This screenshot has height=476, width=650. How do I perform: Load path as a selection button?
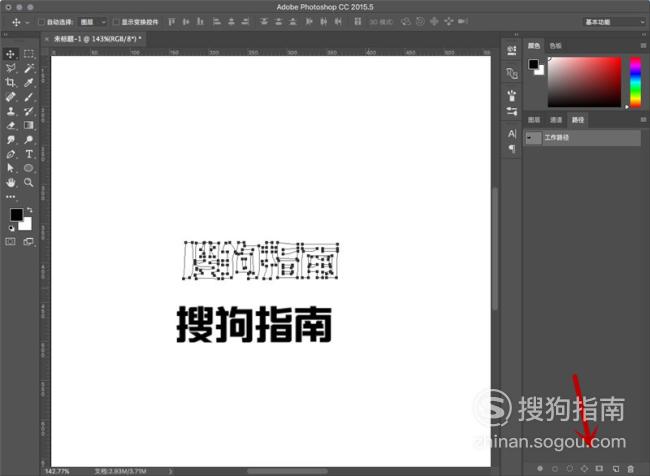tap(570, 469)
